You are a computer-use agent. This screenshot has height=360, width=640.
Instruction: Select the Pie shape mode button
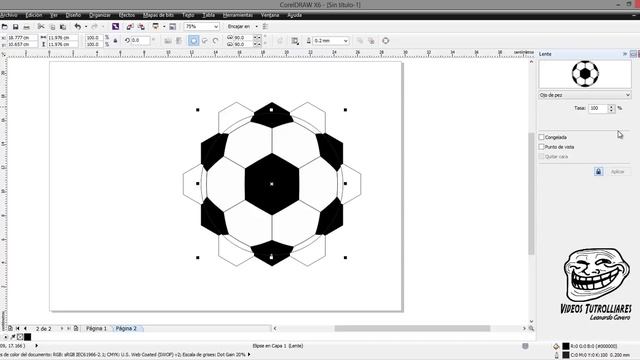(x=204, y=40)
